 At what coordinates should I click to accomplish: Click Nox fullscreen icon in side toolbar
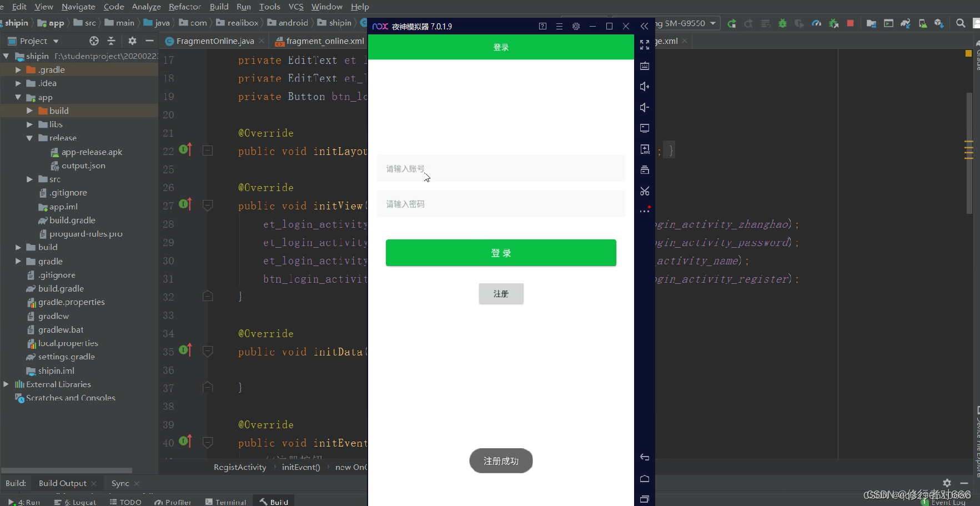[x=645, y=45]
